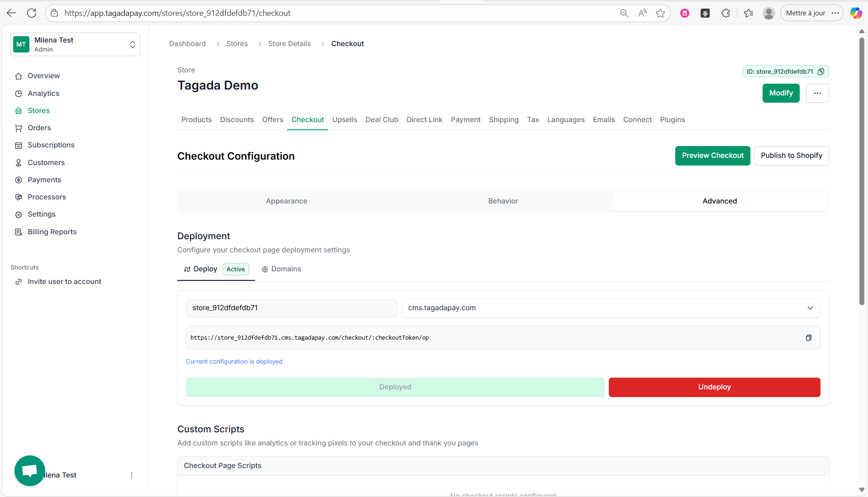Open the Connect tab
The width and height of the screenshot is (868, 497).
point(637,120)
